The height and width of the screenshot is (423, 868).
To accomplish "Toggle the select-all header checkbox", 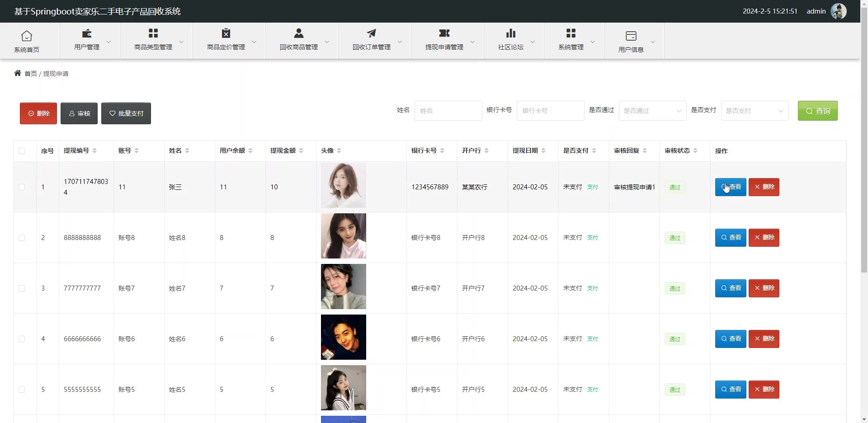I will [x=22, y=151].
